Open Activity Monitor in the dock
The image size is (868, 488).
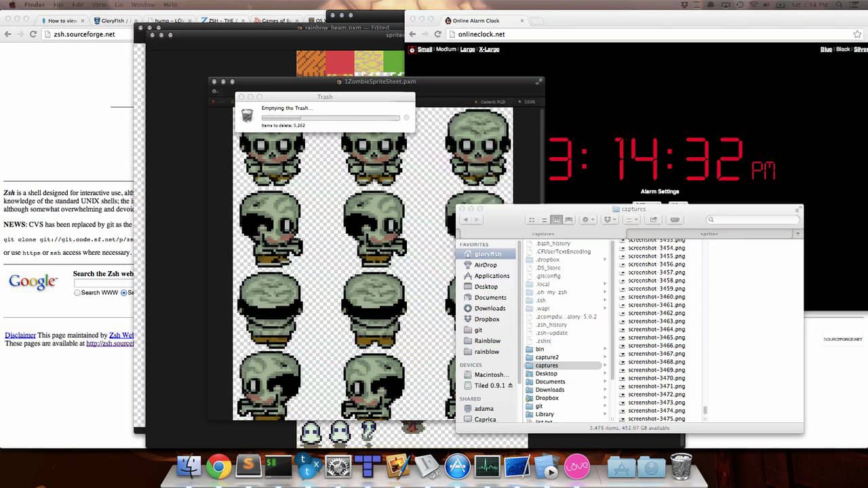pyautogui.click(x=487, y=466)
